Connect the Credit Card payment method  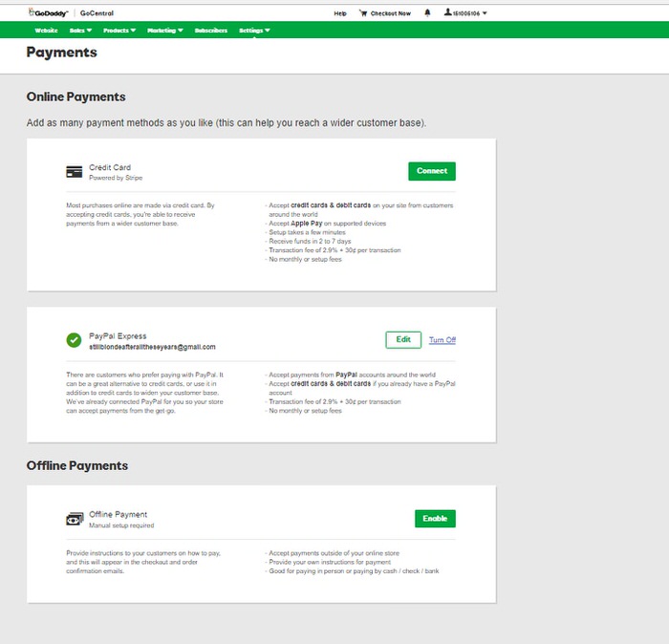click(x=431, y=171)
